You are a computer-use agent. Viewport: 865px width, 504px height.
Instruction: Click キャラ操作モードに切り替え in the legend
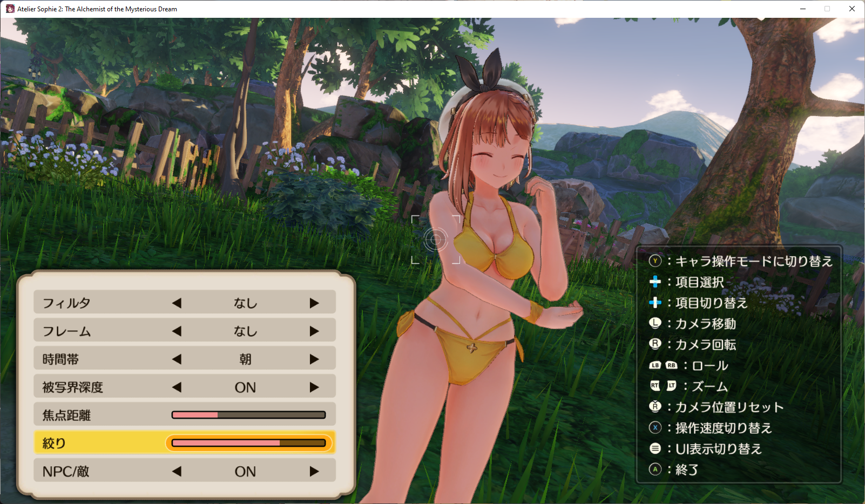[x=754, y=261]
